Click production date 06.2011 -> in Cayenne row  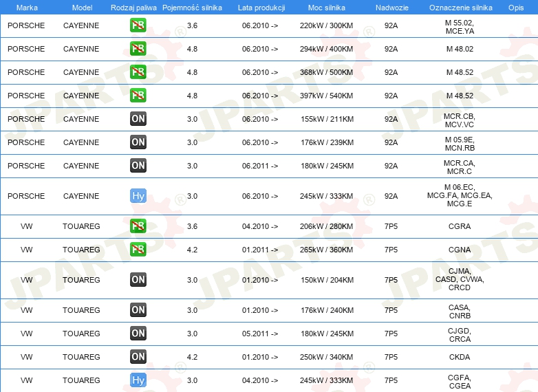[260, 166]
